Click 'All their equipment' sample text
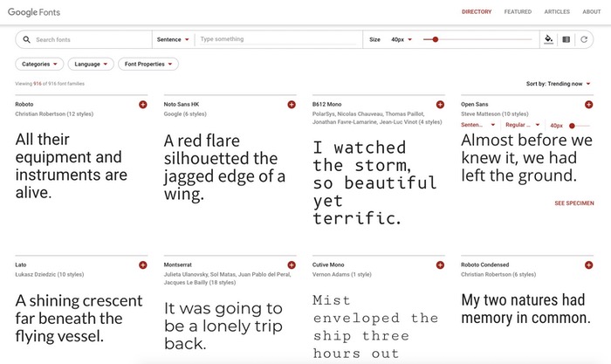Viewport: 611px width, 364px height. click(x=72, y=166)
